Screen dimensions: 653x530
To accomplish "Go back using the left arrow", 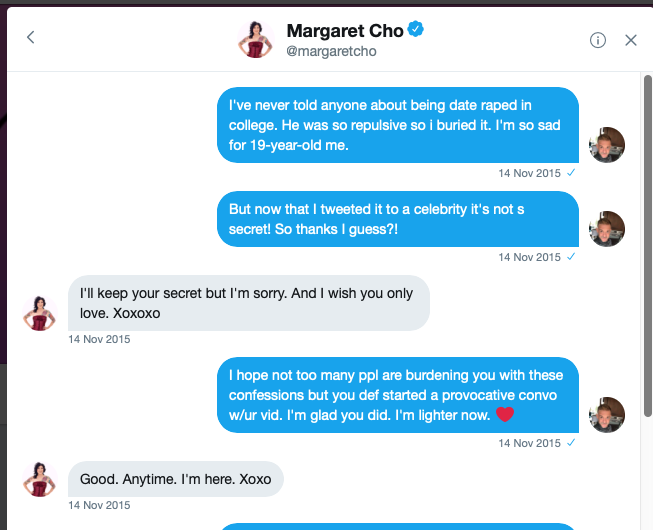I will [x=31, y=38].
